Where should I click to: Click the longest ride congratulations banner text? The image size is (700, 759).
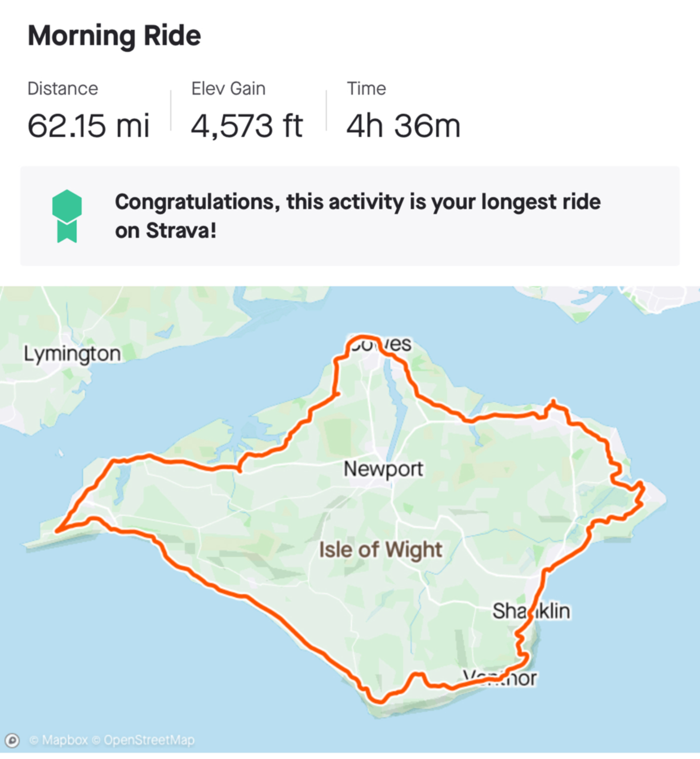357,216
